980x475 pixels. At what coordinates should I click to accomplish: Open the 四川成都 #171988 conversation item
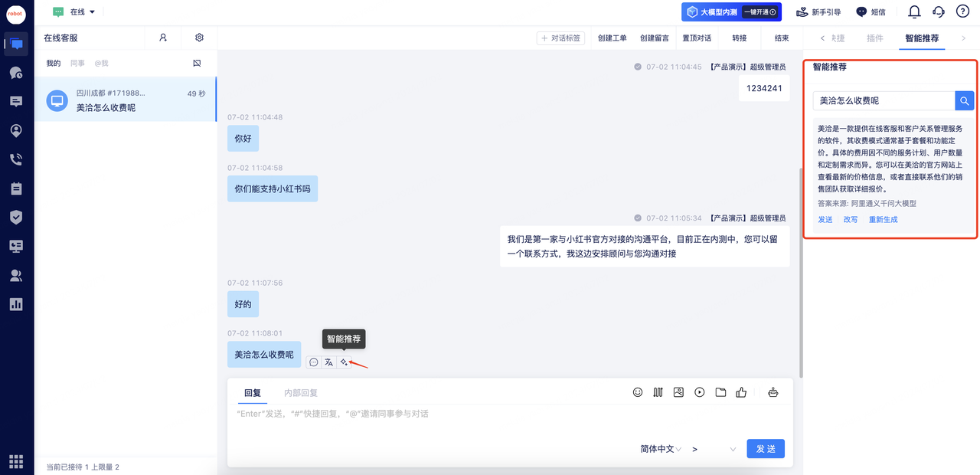pyautogui.click(x=126, y=100)
